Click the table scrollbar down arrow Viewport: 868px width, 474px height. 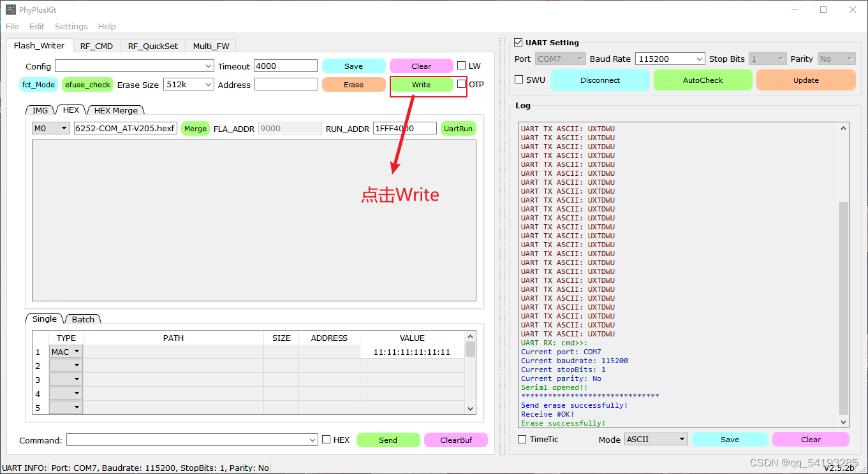pos(471,409)
